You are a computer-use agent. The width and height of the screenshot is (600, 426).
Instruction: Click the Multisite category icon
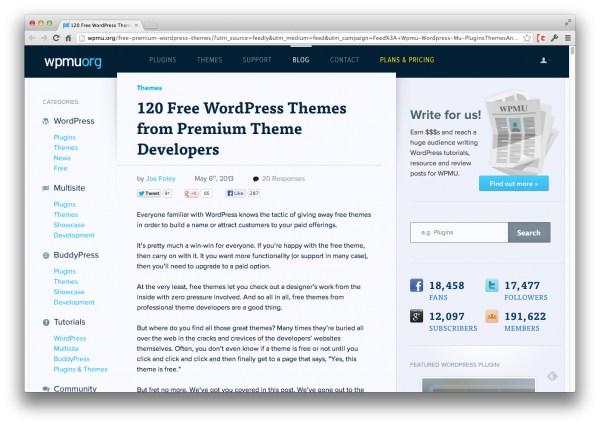click(x=46, y=188)
